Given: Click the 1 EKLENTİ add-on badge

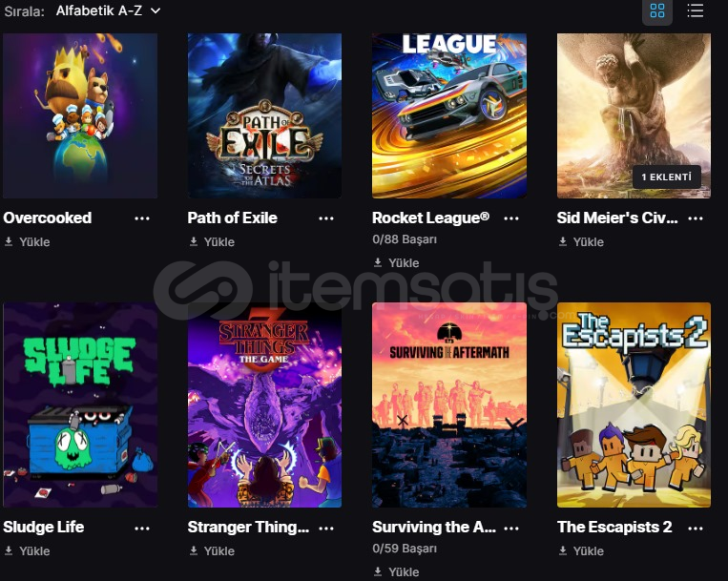Looking at the screenshot, I should click(x=667, y=176).
